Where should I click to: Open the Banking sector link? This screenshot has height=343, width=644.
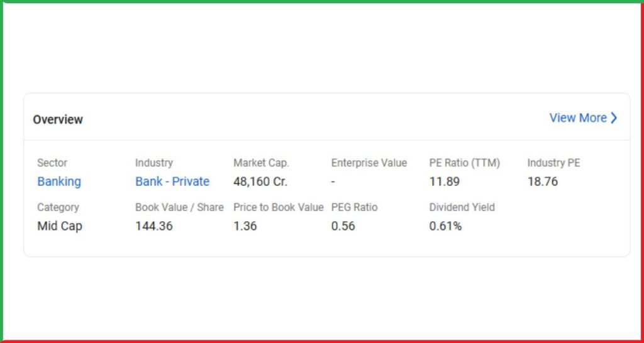click(x=59, y=182)
